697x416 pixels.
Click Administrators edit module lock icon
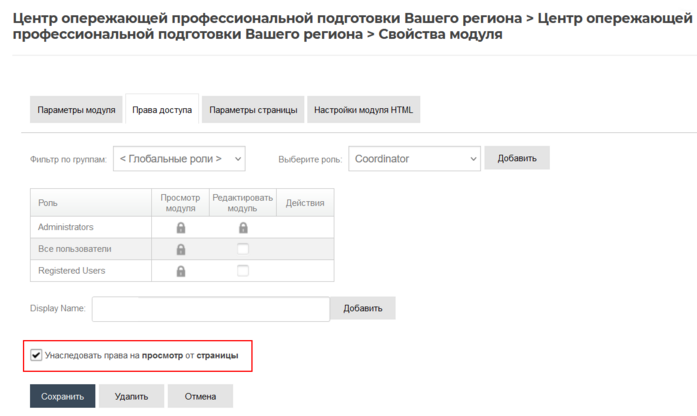click(x=243, y=228)
